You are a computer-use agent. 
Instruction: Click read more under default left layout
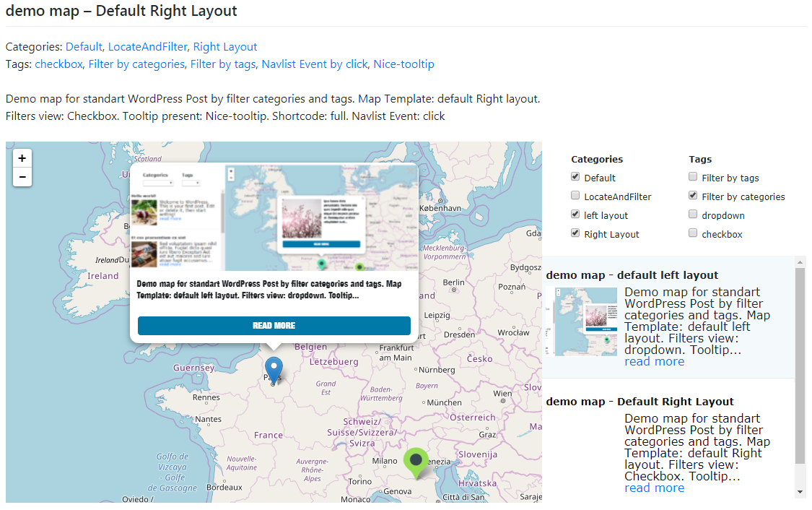pyautogui.click(x=654, y=362)
